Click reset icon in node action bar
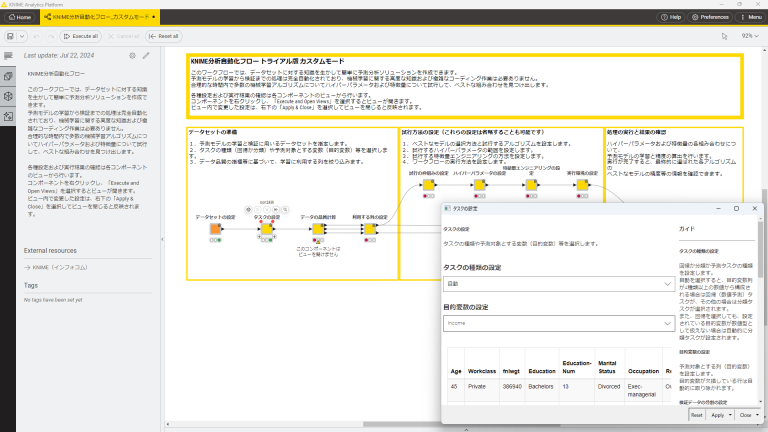Screen dimensions: 768x432 (276, 210)
